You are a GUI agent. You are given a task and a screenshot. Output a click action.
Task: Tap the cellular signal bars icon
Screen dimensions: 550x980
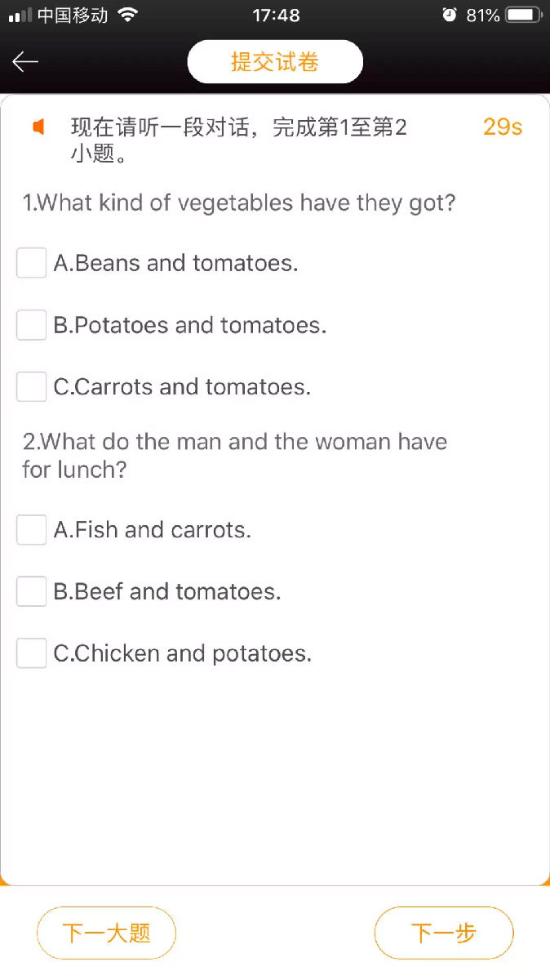point(20,16)
